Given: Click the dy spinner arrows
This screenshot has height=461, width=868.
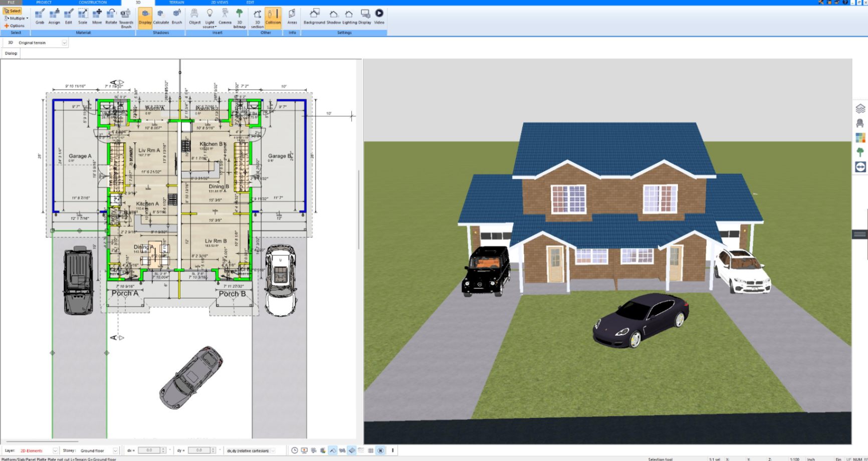Looking at the screenshot, I should pos(213,450).
